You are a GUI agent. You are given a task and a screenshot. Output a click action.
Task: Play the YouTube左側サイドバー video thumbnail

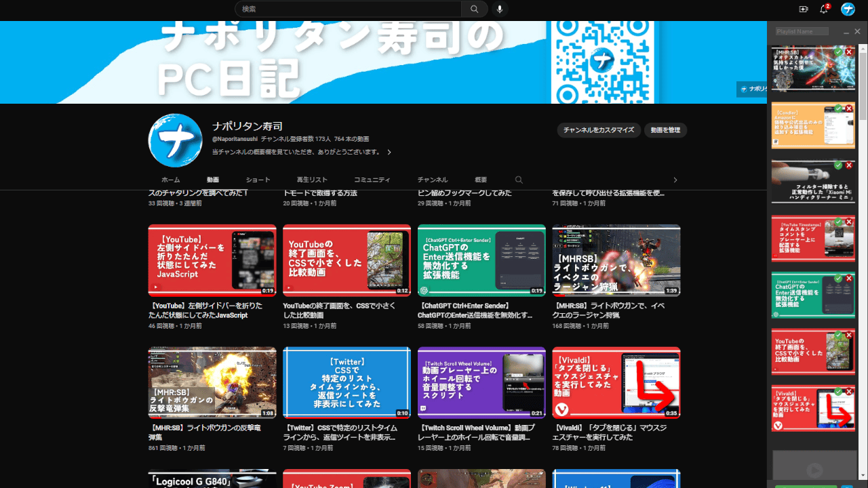tap(212, 261)
